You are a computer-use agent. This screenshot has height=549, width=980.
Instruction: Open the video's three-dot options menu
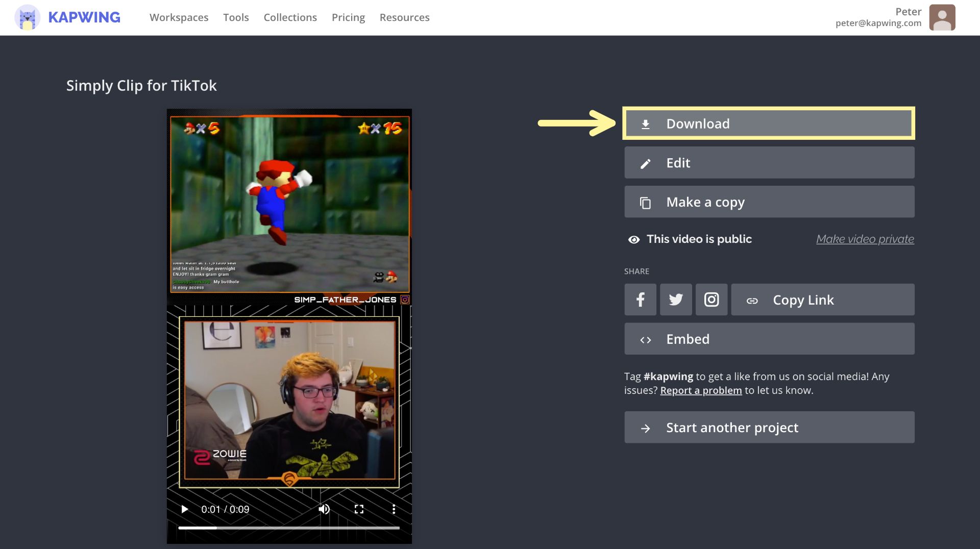click(x=394, y=509)
